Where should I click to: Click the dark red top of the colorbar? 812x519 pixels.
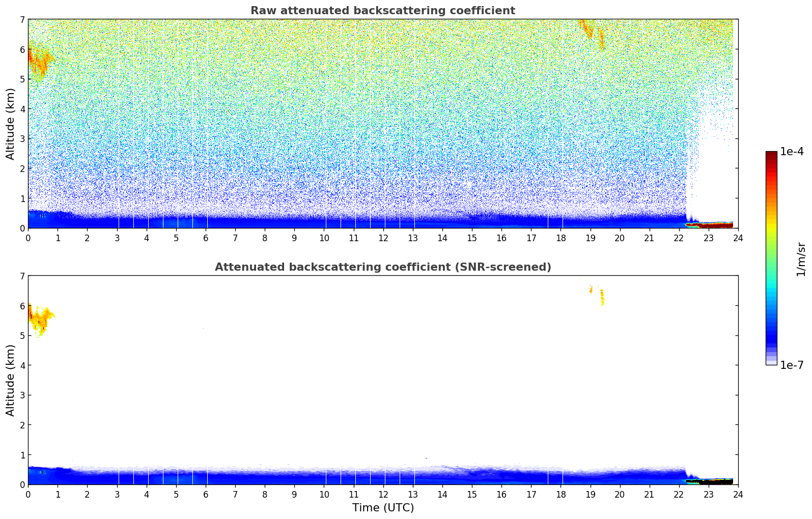(x=771, y=155)
